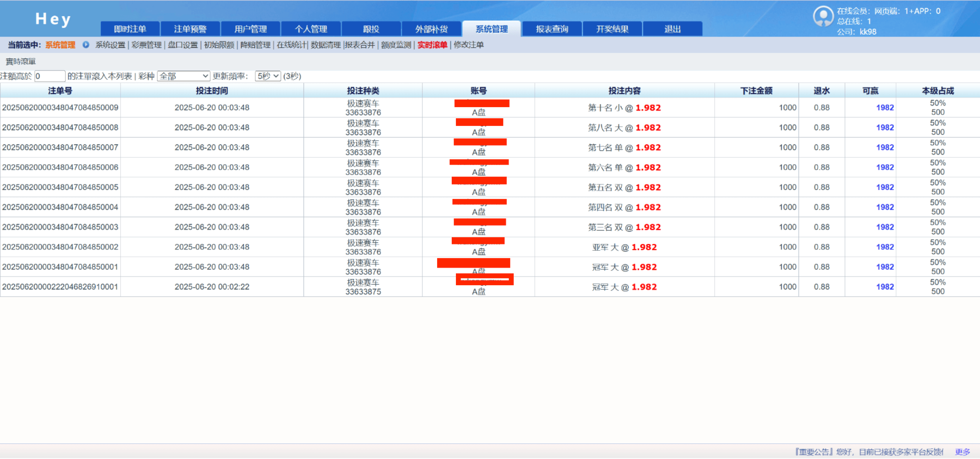Open the 在线统计 submenu link
Image resolution: width=980 pixels, height=459 pixels.
[292, 45]
